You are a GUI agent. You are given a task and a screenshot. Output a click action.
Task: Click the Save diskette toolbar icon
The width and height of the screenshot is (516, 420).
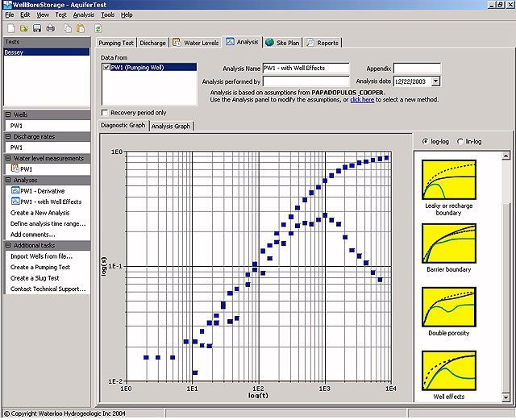pos(37,28)
